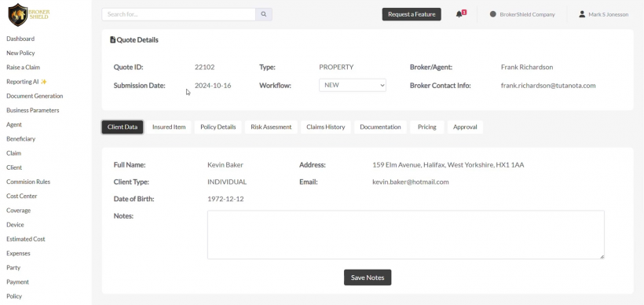Click the submission date 2024-10-16
The width and height of the screenshot is (644, 305).
click(x=213, y=86)
